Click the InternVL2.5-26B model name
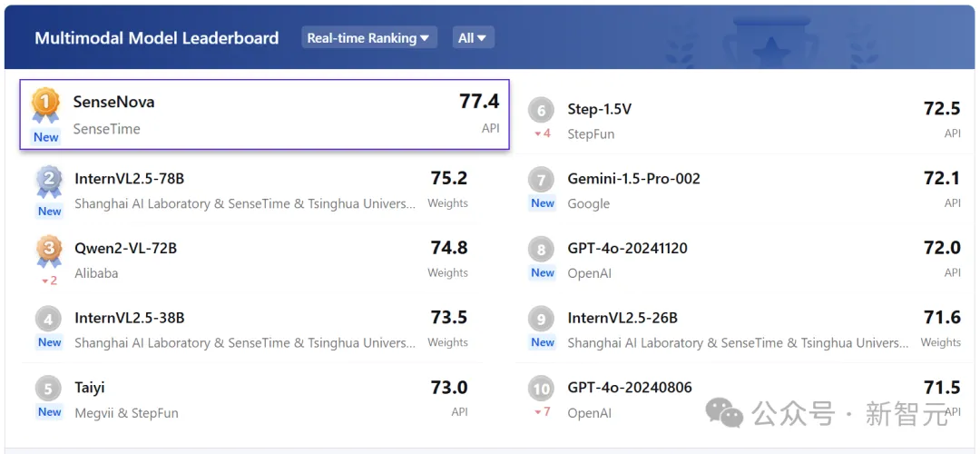 622,318
